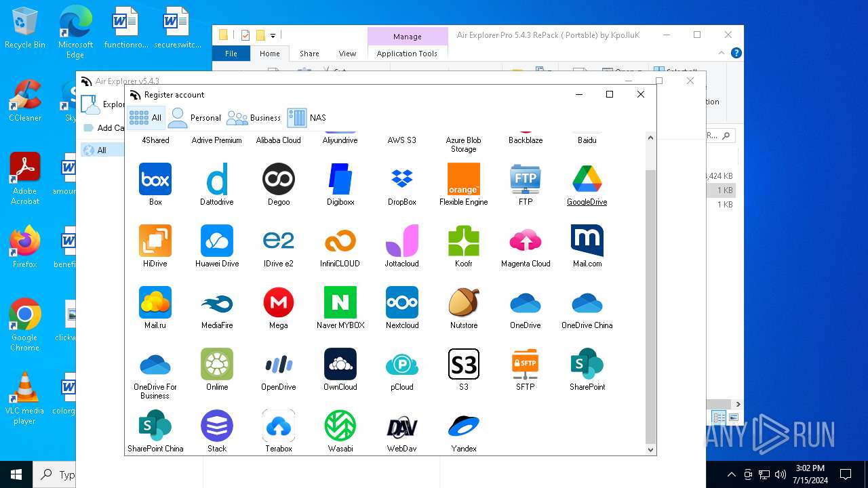Select the FTP connection icon

click(526, 179)
